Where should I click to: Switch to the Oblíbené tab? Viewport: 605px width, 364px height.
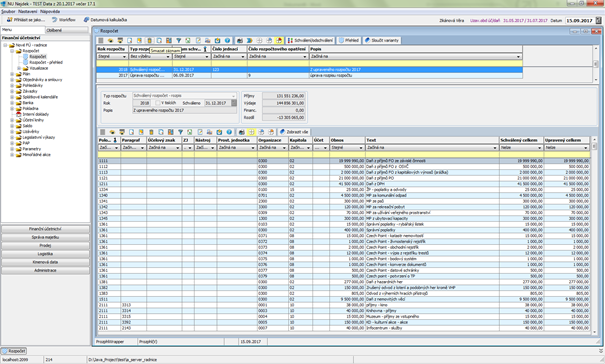point(67,30)
